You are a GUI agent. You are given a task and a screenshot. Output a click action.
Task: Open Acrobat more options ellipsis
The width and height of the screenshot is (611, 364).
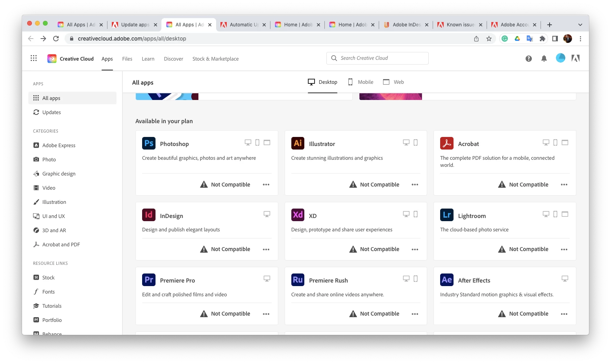click(x=564, y=185)
